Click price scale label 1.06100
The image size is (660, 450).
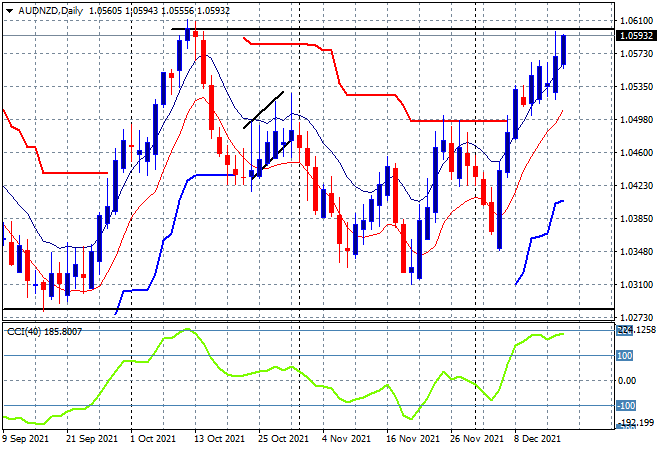coord(636,21)
